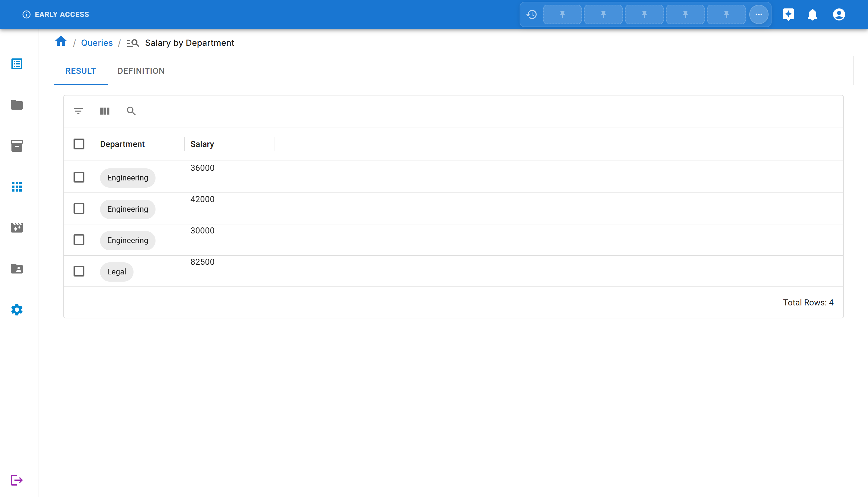
Task: Go home using the breadcrumb house icon
Action: pyautogui.click(x=61, y=41)
